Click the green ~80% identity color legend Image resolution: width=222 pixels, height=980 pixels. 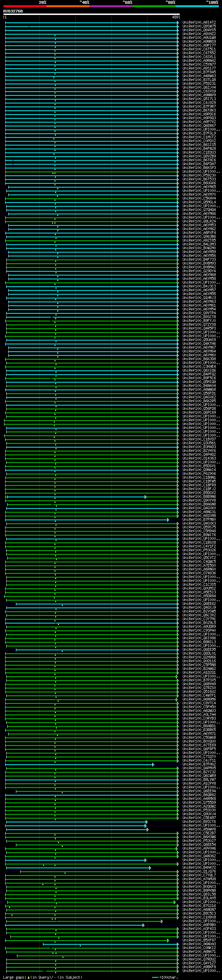pyautogui.click(x=154, y=6)
